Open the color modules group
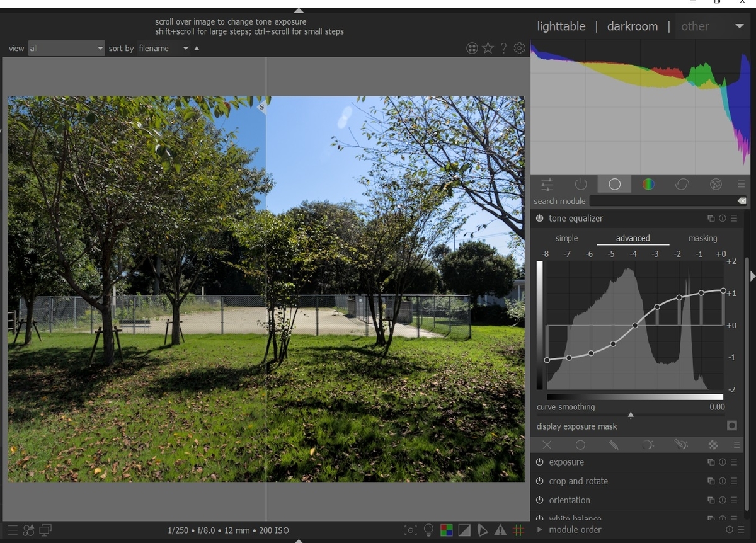Image resolution: width=756 pixels, height=543 pixels. [x=648, y=184]
